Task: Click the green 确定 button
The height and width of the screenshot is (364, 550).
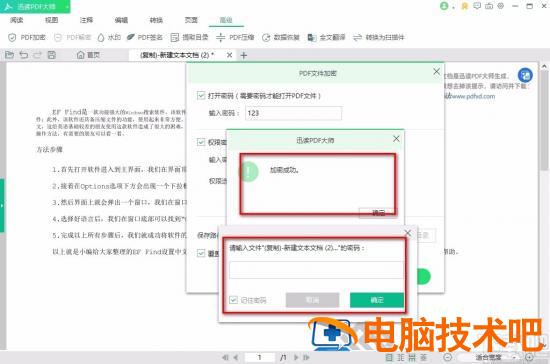Action: pos(377,300)
